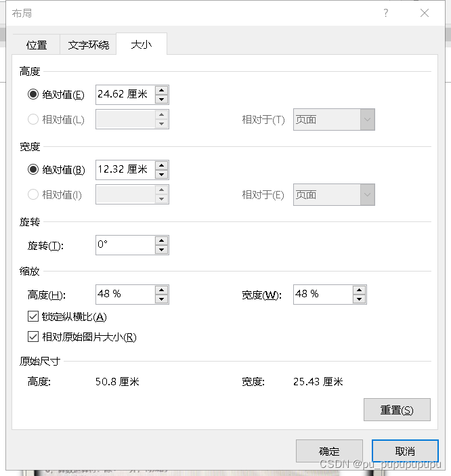
Task: Increase scale width 宽度(W) up arrow
Action: tap(360, 290)
